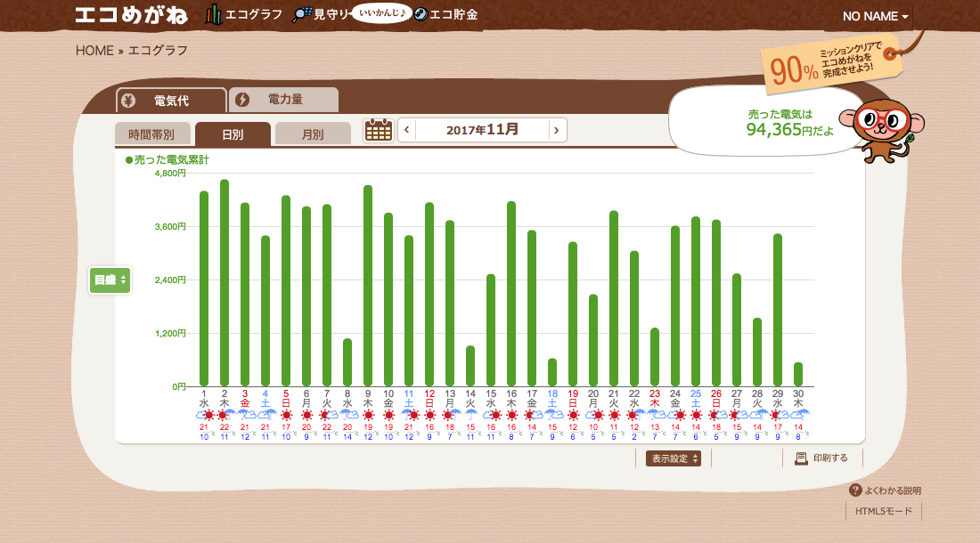Screen dimensions: 980x543
Task: Switch to 電気代 tab
Action: click(171, 101)
